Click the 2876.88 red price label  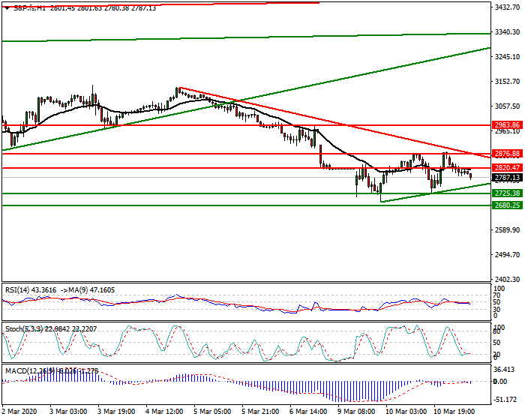click(507, 154)
